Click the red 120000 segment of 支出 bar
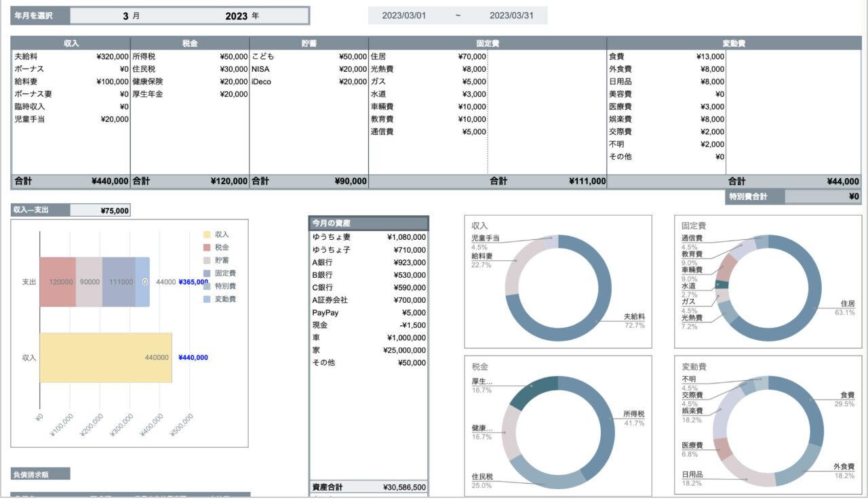This screenshot has height=500, width=868. click(x=58, y=282)
